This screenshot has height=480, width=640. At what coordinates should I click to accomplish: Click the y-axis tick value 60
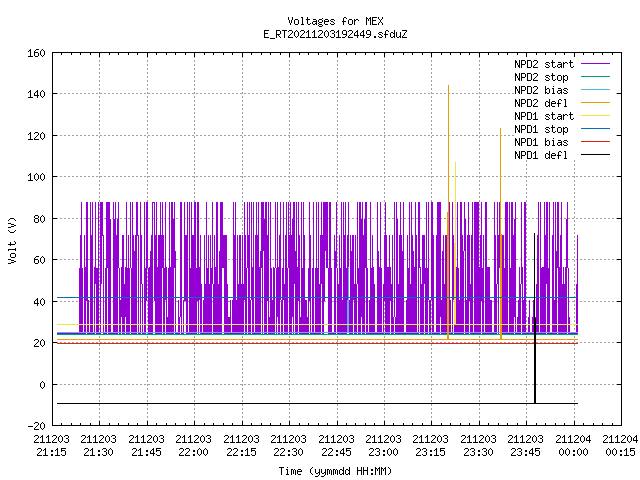39,260
